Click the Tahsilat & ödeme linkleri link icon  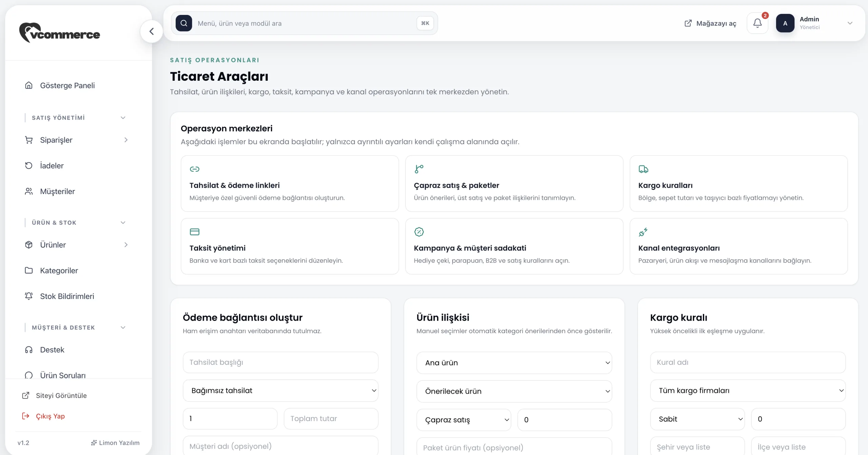pyautogui.click(x=195, y=169)
